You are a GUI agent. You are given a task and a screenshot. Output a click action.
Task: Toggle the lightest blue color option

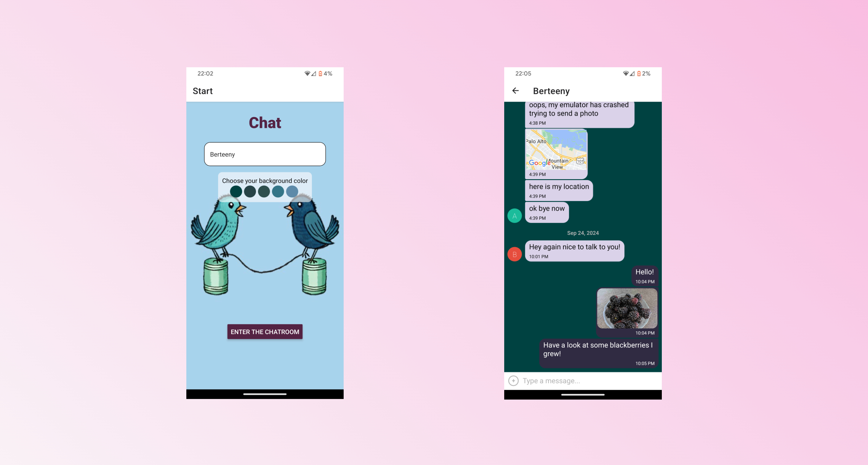pos(293,192)
